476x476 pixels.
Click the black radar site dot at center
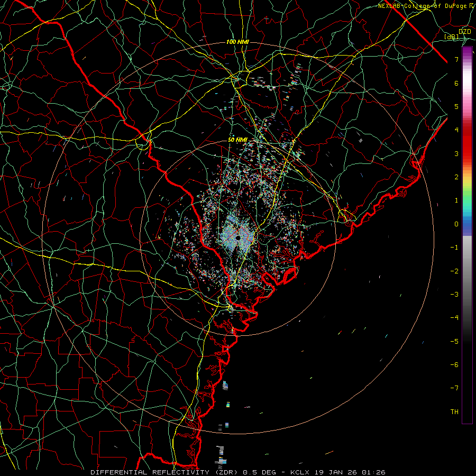pos(238,237)
